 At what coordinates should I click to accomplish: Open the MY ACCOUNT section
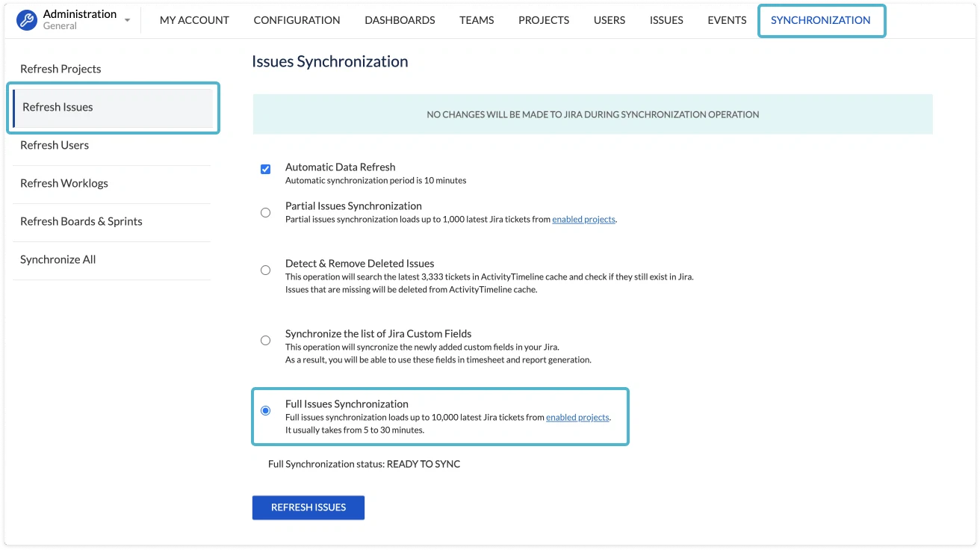(194, 20)
